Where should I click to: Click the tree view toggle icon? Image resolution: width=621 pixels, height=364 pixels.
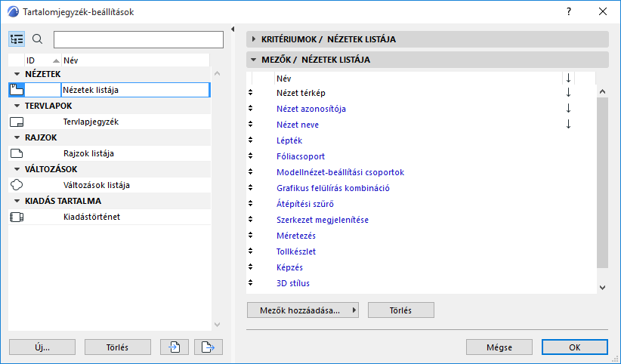point(17,39)
